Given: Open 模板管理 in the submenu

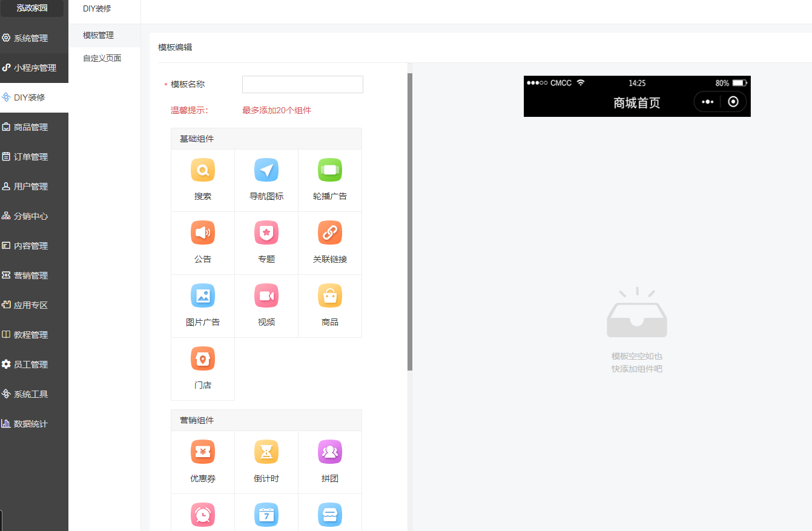Looking at the screenshot, I should pyautogui.click(x=99, y=36).
